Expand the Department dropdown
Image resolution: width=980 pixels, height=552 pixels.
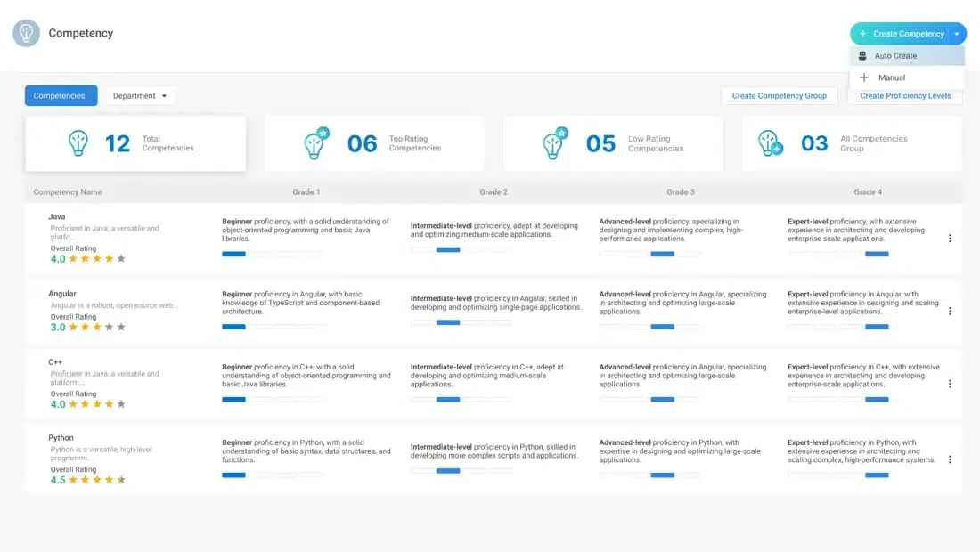pyautogui.click(x=140, y=96)
